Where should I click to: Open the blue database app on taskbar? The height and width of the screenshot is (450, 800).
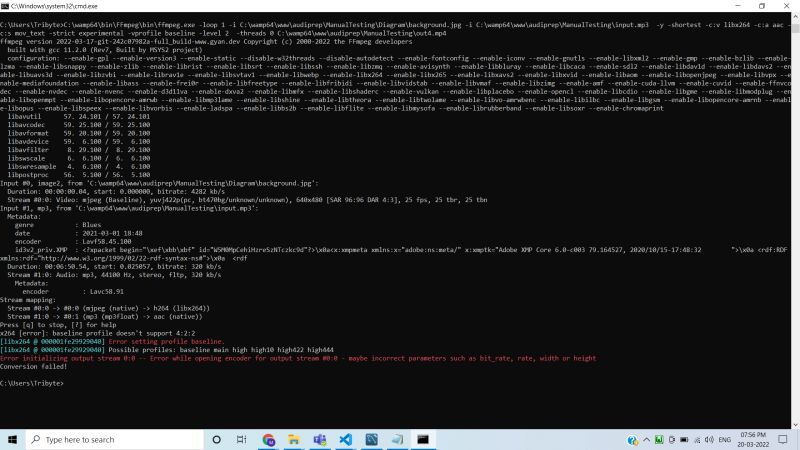point(371,439)
